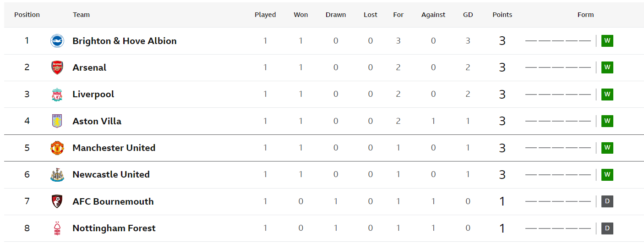
Task: Click the Points column header
Action: coord(502,15)
